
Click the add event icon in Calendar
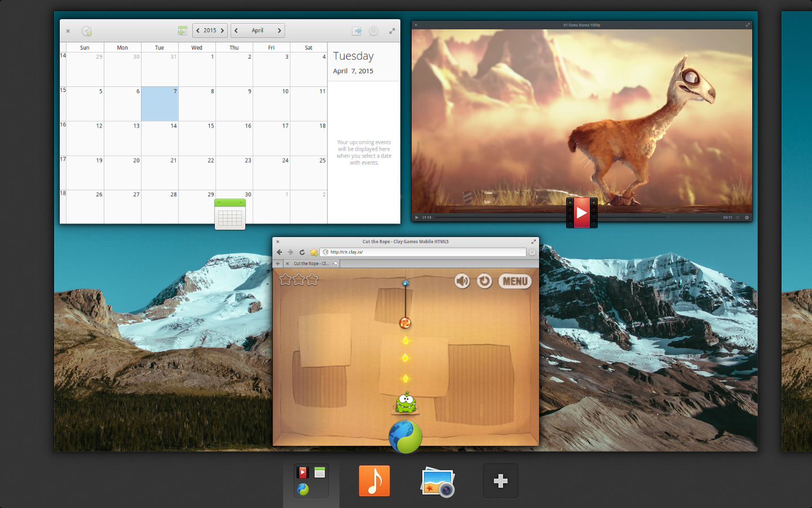point(86,31)
